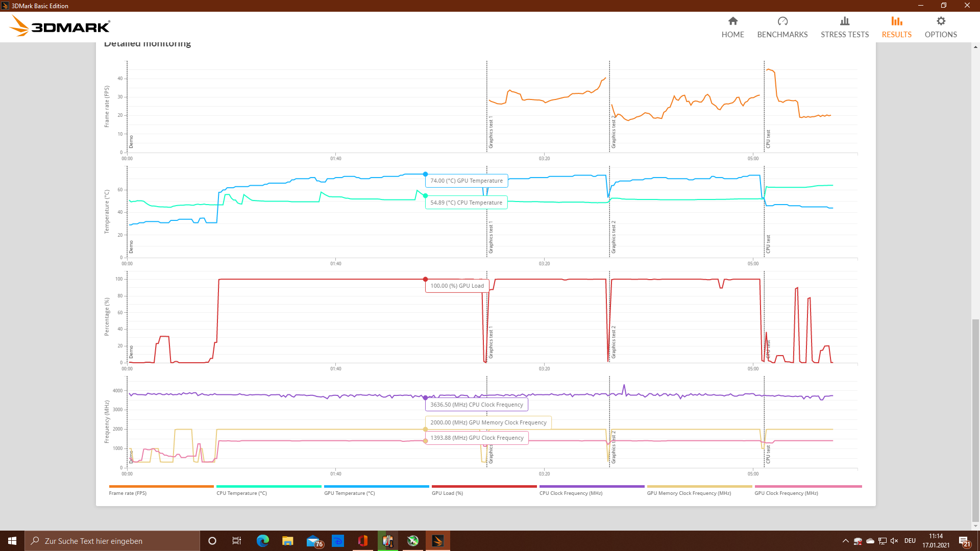Click the 54.89 CPU Temperature tooltip

click(x=467, y=203)
